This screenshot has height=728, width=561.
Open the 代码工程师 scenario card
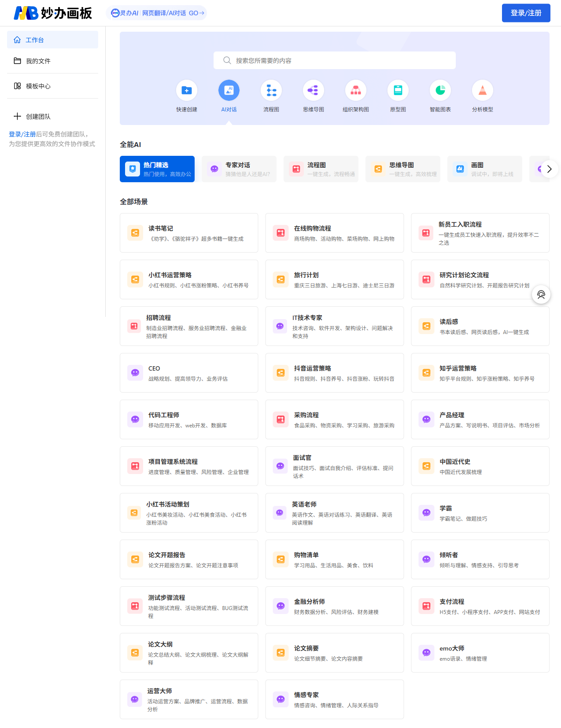pyautogui.click(x=189, y=419)
